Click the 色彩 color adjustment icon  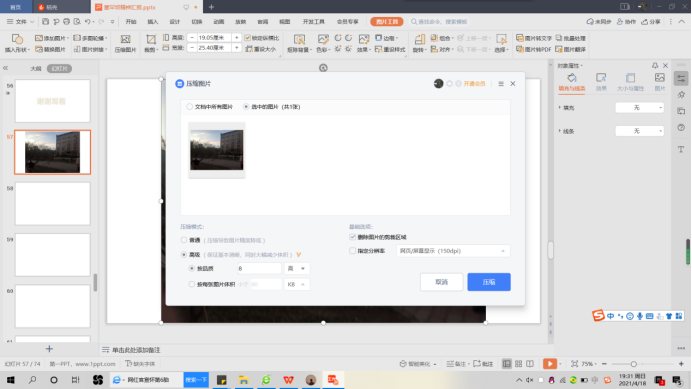323,39
